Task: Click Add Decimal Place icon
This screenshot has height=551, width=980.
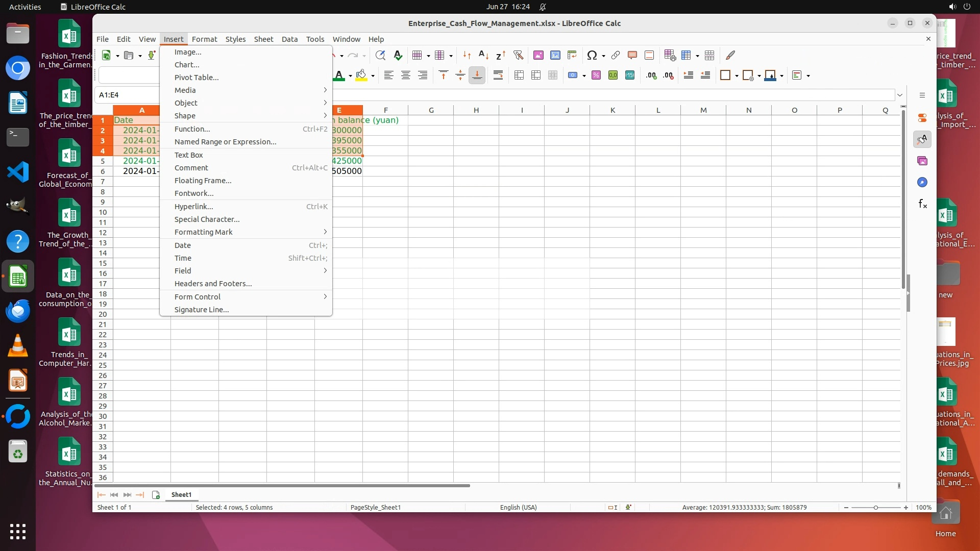Action: click(x=651, y=76)
